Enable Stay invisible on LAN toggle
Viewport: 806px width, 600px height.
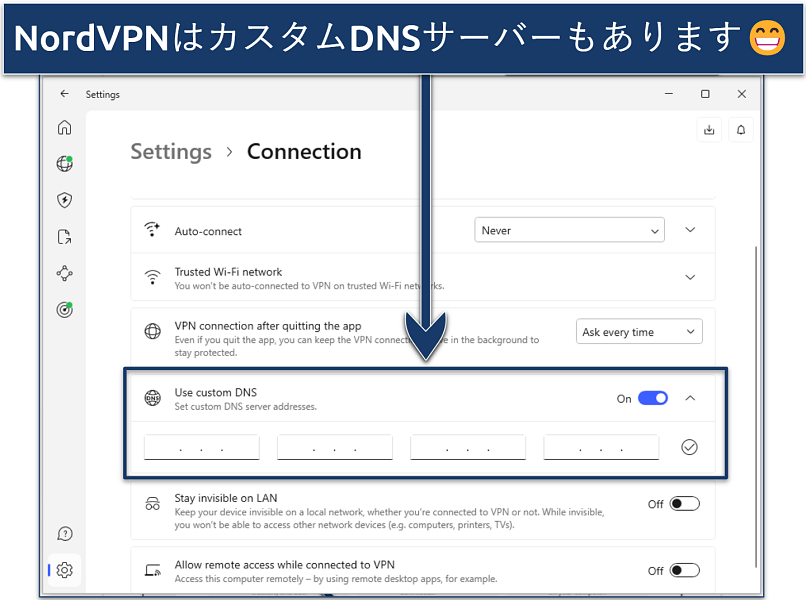pos(685,504)
